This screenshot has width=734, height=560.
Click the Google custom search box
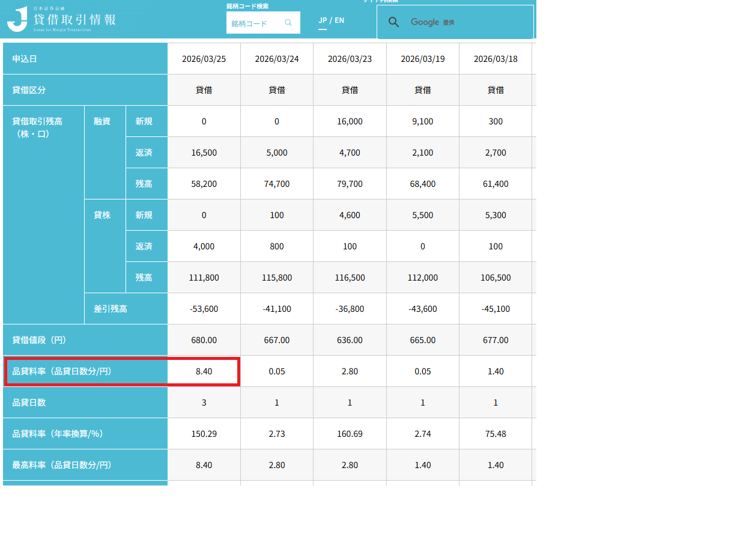[x=469, y=22]
